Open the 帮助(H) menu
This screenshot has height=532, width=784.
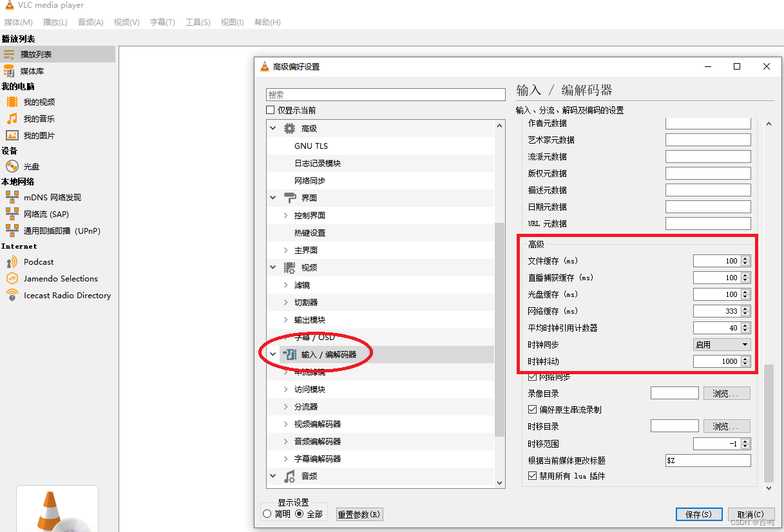[x=267, y=23]
